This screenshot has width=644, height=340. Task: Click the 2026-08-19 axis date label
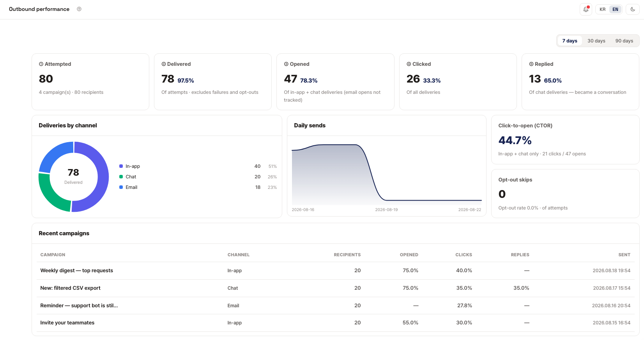pos(386,210)
